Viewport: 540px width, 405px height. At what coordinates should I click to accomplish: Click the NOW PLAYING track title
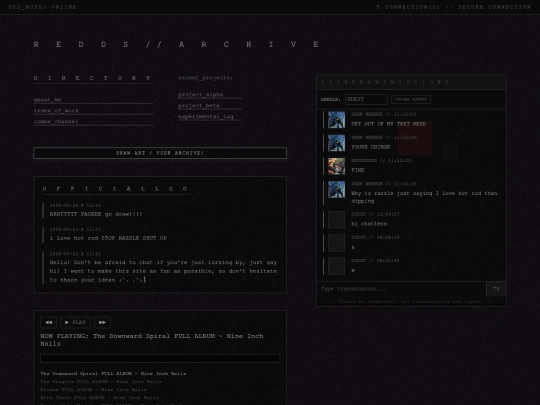pos(152,340)
